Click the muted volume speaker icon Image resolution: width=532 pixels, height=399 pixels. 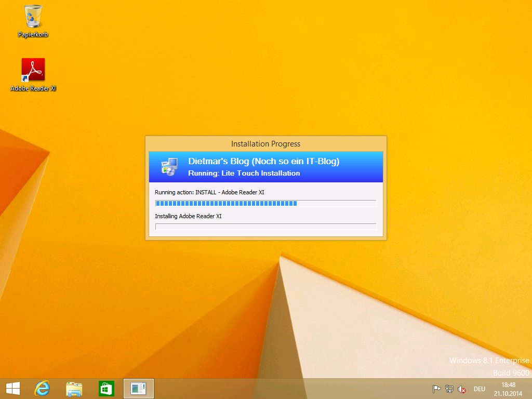coord(461,389)
